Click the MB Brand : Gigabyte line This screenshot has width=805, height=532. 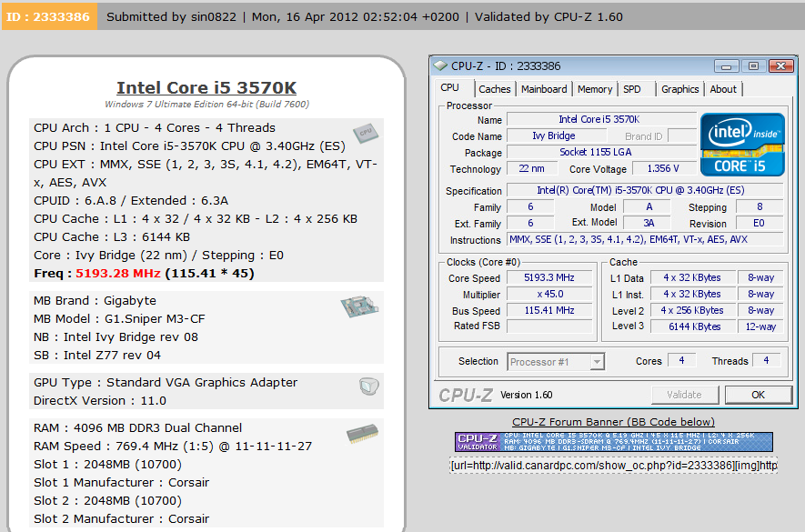pos(95,300)
